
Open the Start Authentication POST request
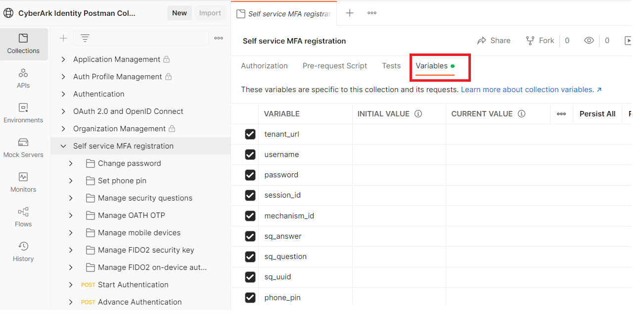tap(133, 285)
